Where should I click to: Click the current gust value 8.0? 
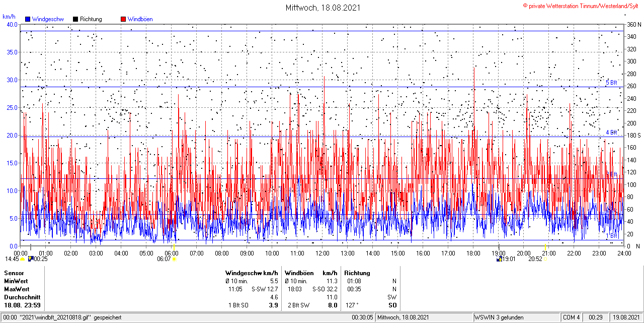pyautogui.click(x=333, y=305)
